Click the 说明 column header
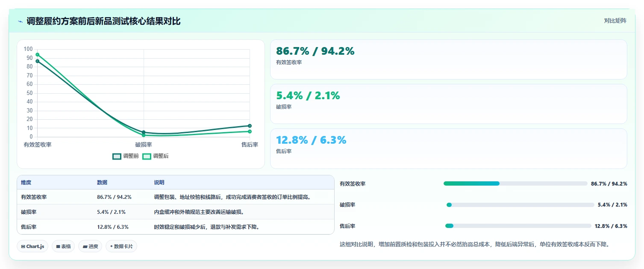Screen dimensions: 644x269 coord(159,183)
